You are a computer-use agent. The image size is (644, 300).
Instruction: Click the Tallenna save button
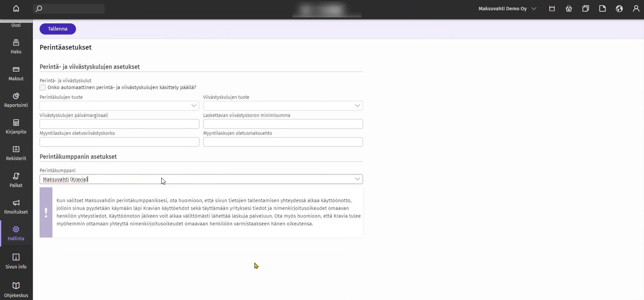[x=58, y=29]
